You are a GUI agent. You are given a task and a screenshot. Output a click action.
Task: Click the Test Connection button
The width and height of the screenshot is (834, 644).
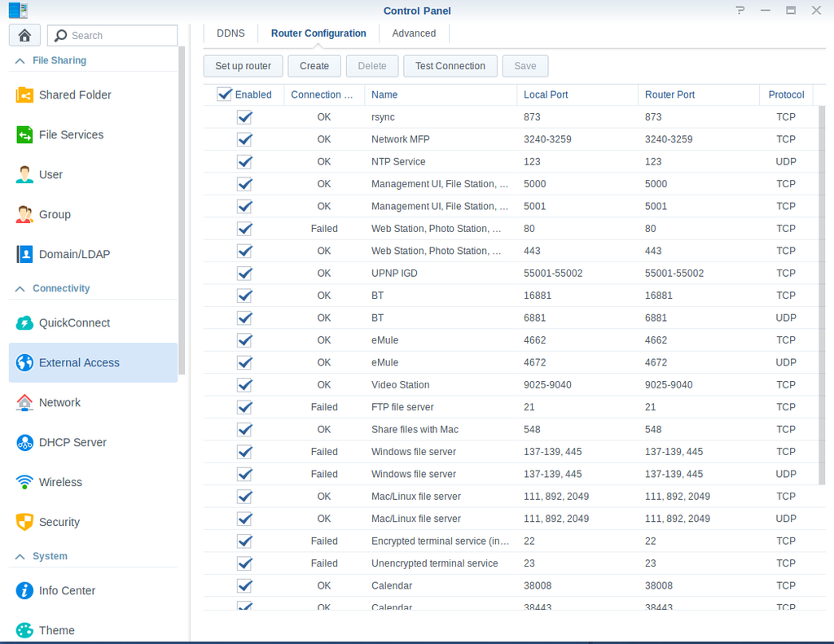[450, 66]
